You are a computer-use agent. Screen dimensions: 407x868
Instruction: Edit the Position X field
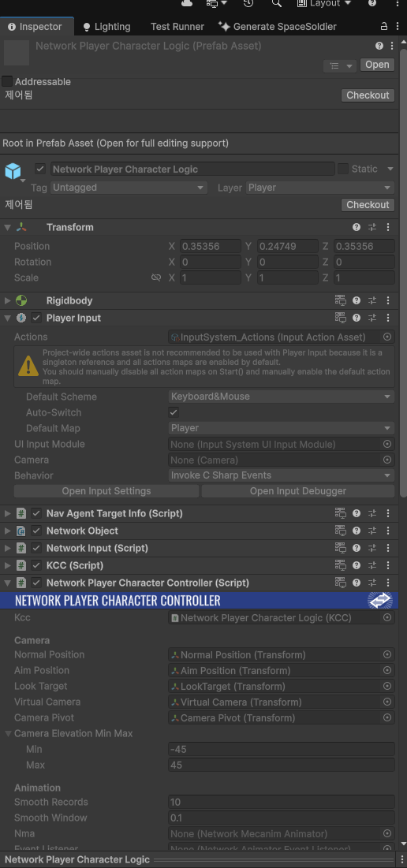[211, 246]
